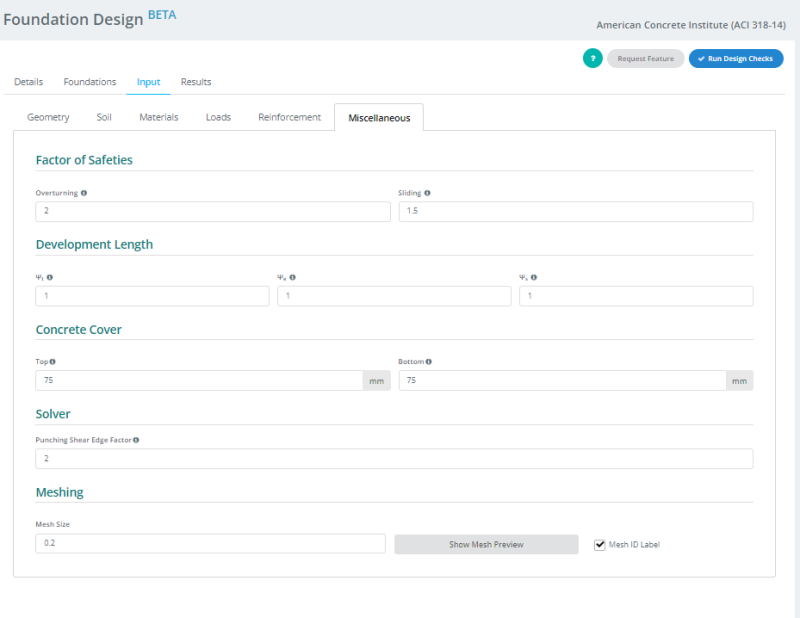The width and height of the screenshot is (800, 618).
Task: Click info icon of rightmost Ψ factor
Action: tap(533, 278)
